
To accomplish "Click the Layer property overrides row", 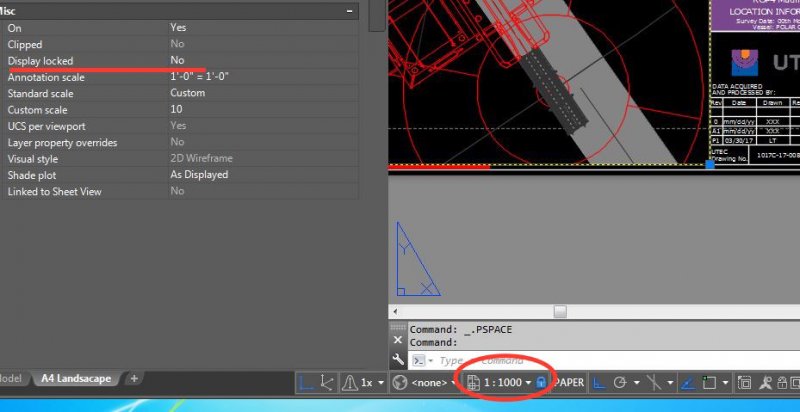I will point(179,142).
